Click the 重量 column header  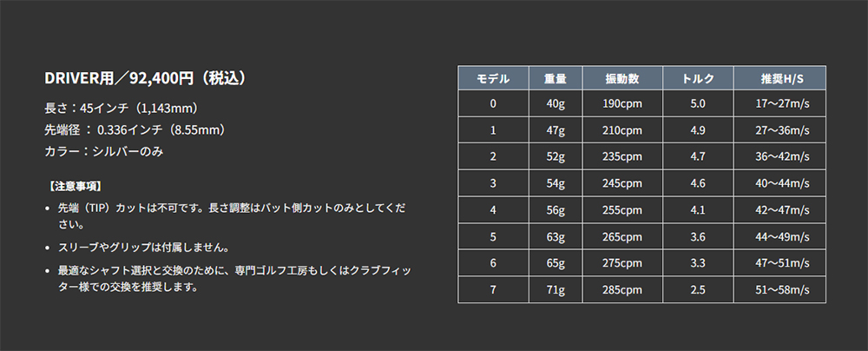(556, 78)
